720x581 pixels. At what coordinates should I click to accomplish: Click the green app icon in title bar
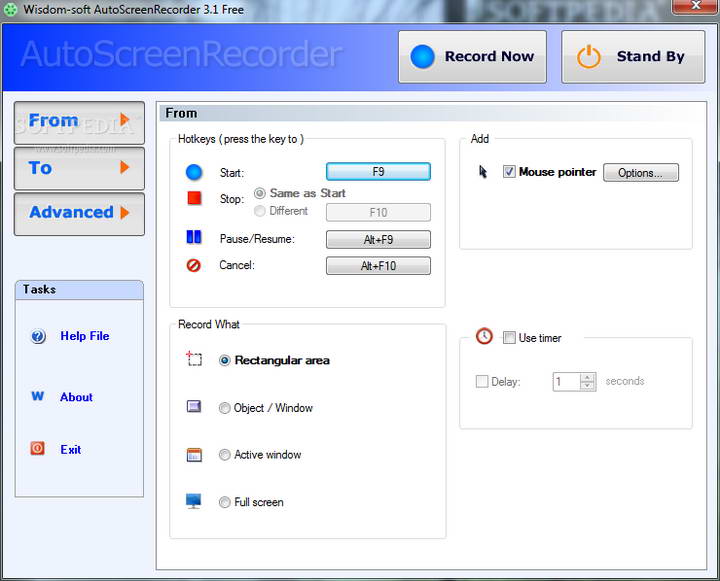pyautogui.click(x=10, y=9)
